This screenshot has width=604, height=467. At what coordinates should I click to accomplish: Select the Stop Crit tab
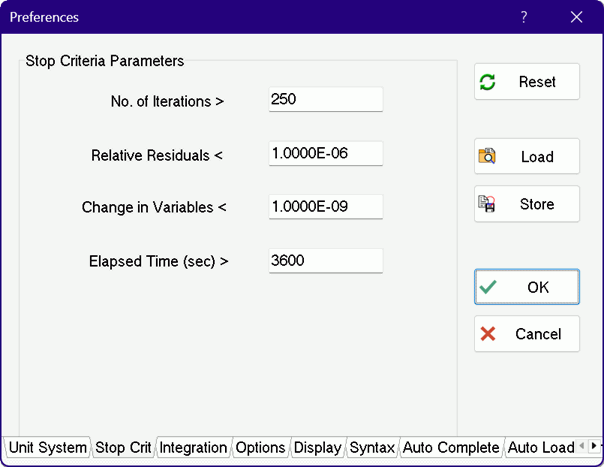tap(123, 448)
